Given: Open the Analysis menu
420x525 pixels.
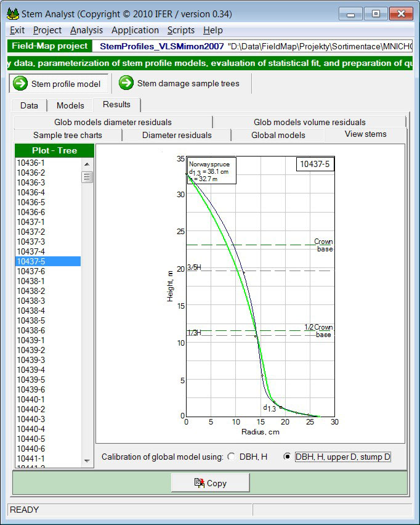Looking at the screenshot, I should coord(87,30).
